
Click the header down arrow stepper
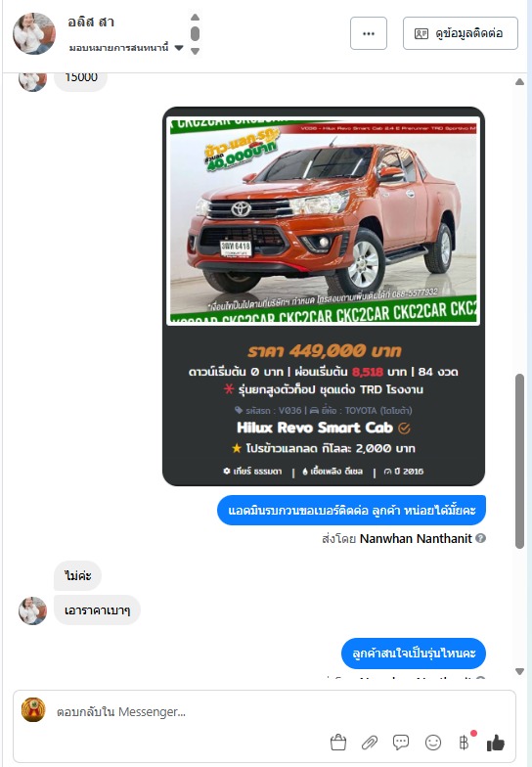point(196,51)
